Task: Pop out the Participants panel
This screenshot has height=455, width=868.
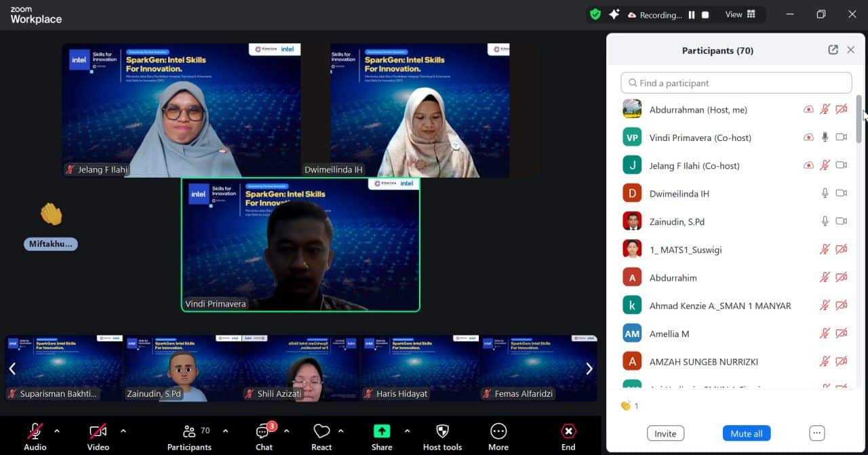Action: click(833, 50)
